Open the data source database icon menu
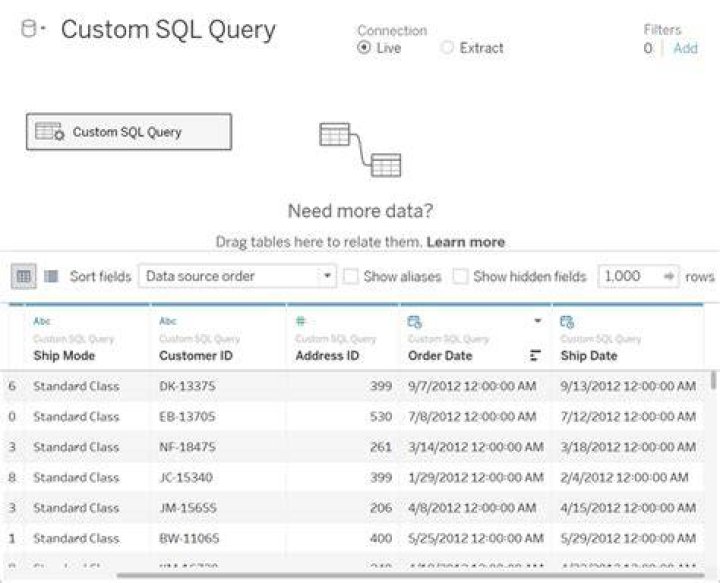Image resolution: width=720 pixels, height=583 pixels. (29, 28)
